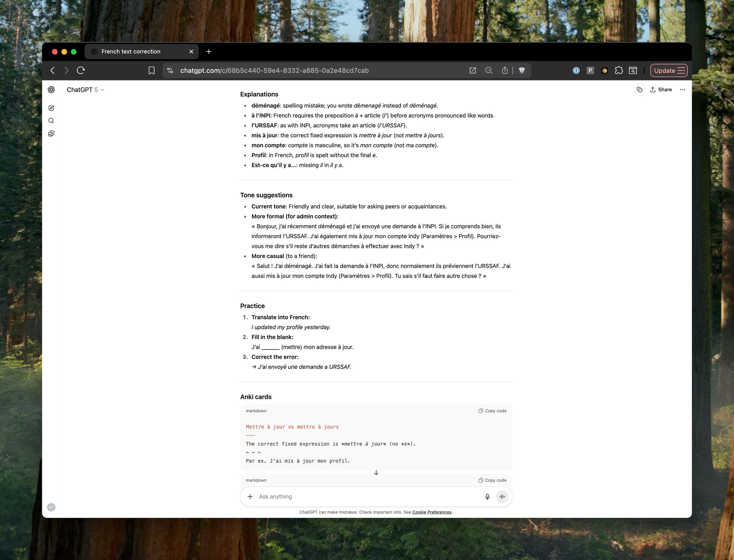Viewport: 734px width, 560px height.
Task: Bookmark this page
Action: pyautogui.click(x=152, y=71)
